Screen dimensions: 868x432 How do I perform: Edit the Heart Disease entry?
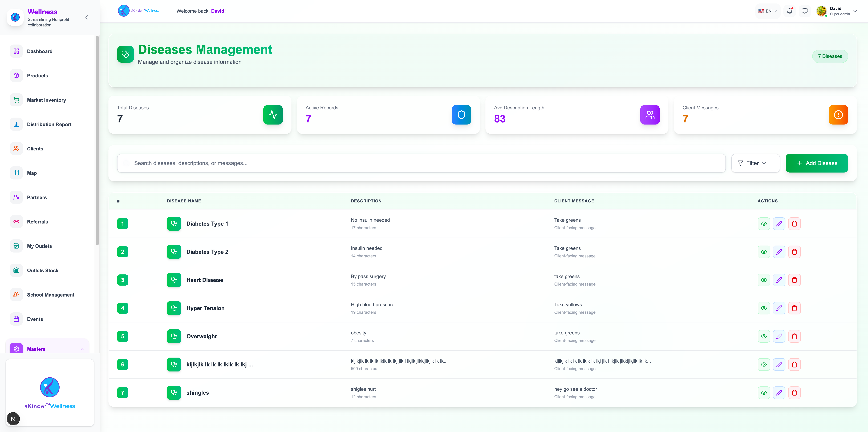(779, 280)
